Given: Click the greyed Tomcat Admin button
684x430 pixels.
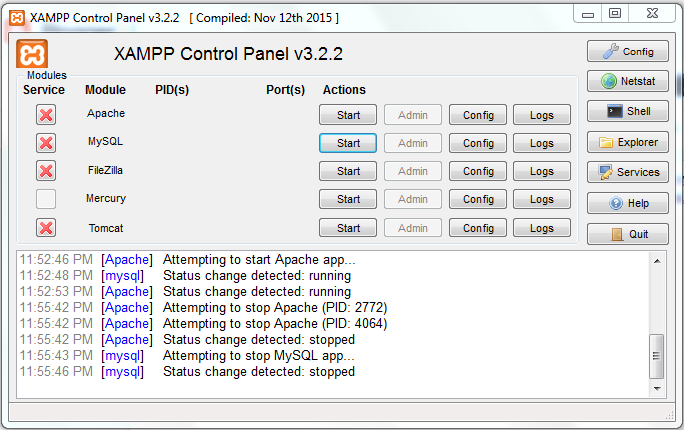Looking at the screenshot, I should coord(413,228).
